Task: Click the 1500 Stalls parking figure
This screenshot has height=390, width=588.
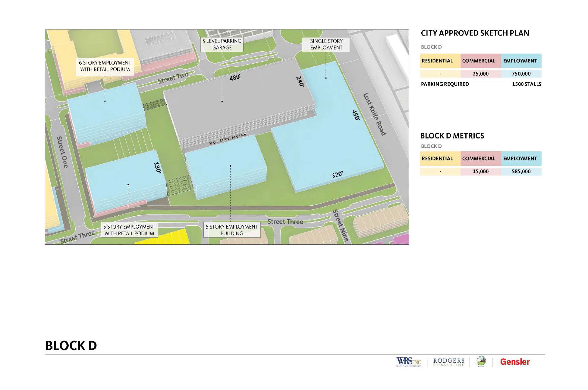Action: pyautogui.click(x=526, y=84)
